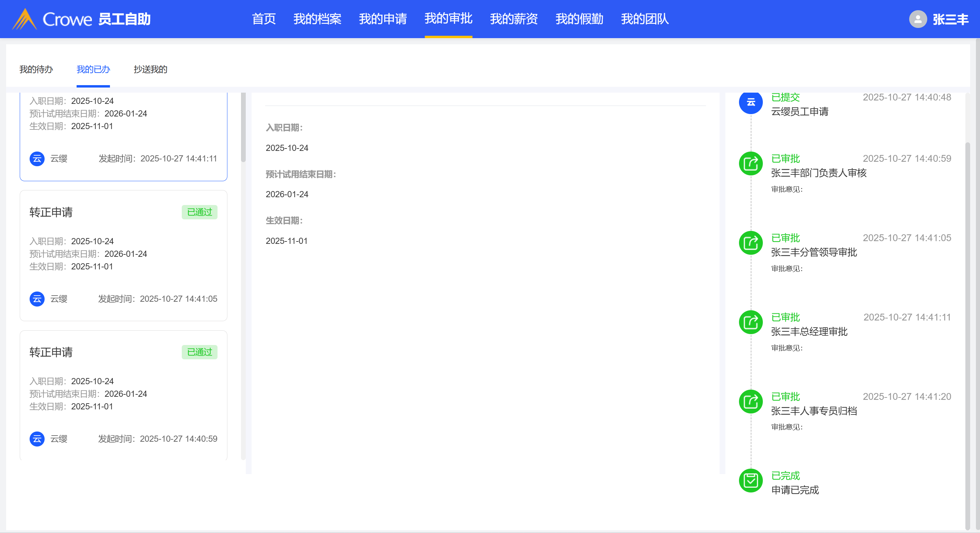Go to 我的薪资 in top navigation
Screen dimensions: 980x533
coord(514,19)
